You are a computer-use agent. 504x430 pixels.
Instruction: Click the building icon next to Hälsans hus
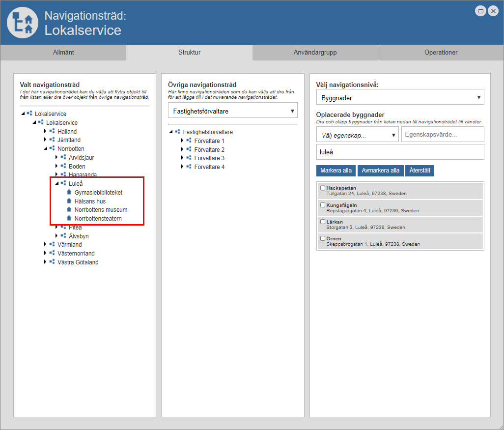(x=69, y=201)
